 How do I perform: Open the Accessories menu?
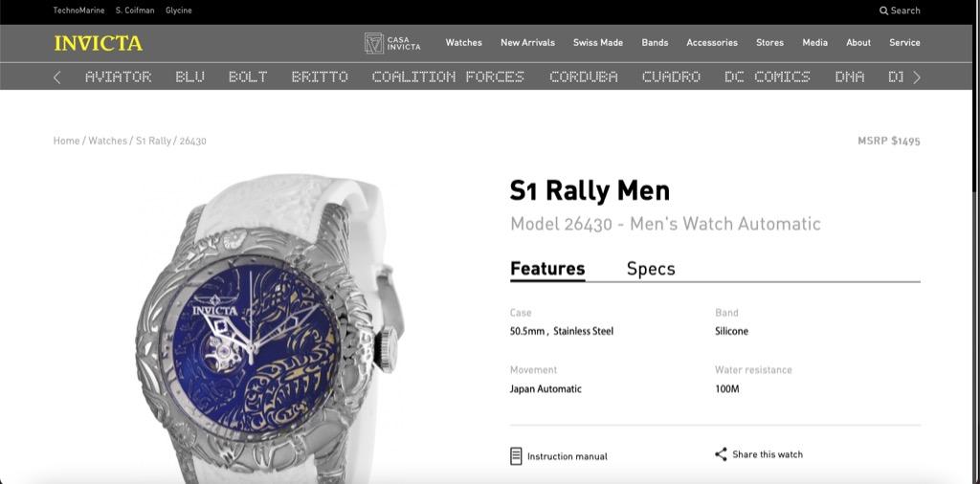(712, 42)
